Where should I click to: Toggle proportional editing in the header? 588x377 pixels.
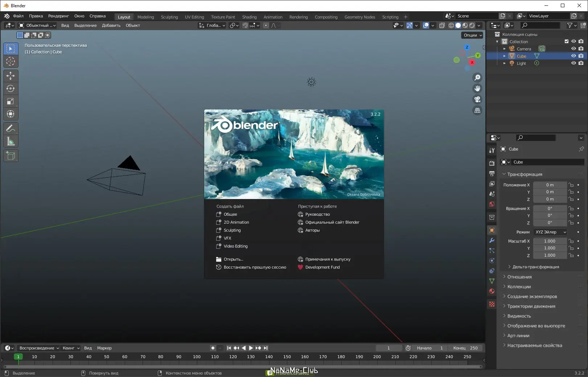tap(266, 25)
